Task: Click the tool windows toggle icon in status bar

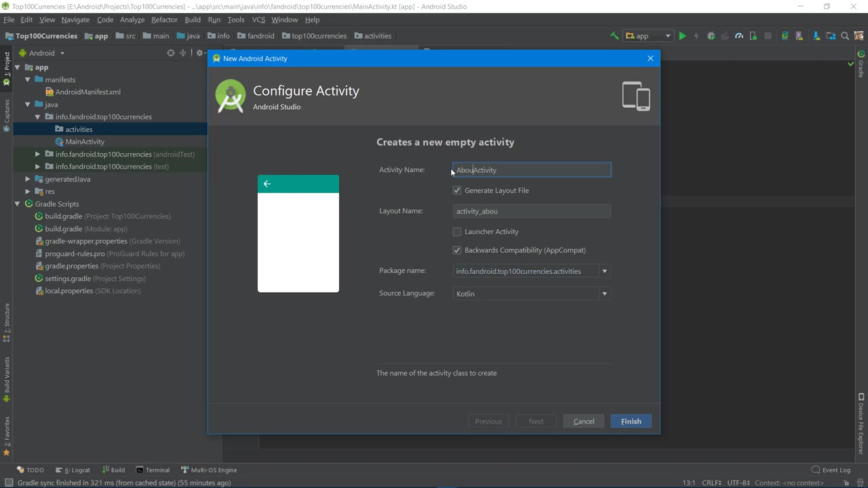Action: pos(9,483)
